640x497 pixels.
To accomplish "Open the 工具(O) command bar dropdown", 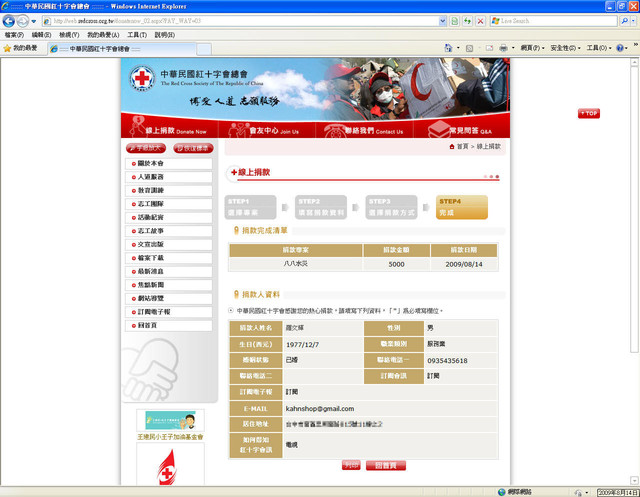I will coord(599,48).
